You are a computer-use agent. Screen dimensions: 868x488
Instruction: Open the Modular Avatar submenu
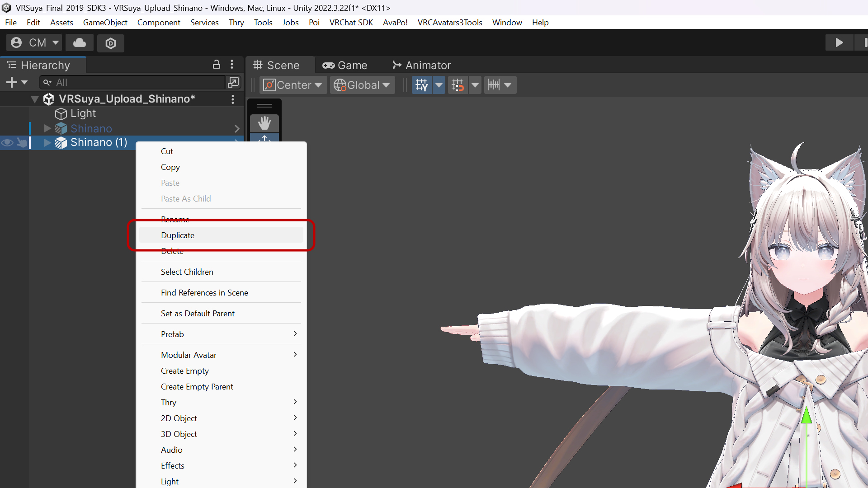pyautogui.click(x=221, y=355)
